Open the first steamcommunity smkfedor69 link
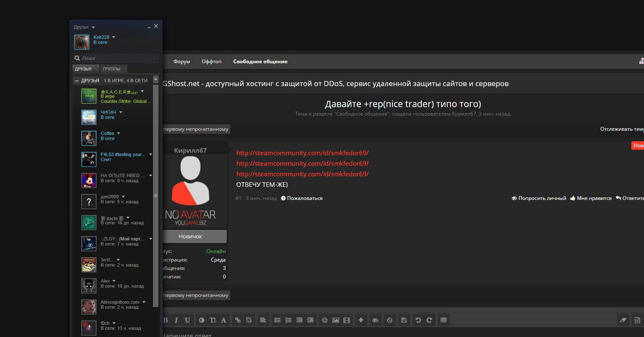644x337 pixels. point(302,153)
